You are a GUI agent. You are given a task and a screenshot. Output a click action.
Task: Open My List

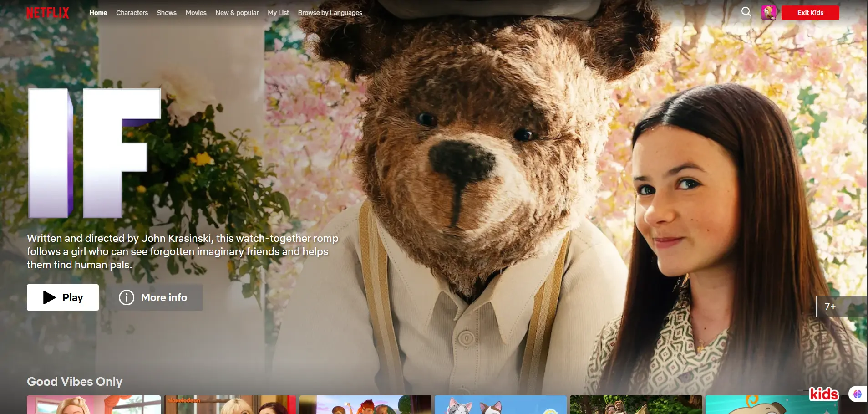[x=278, y=13]
